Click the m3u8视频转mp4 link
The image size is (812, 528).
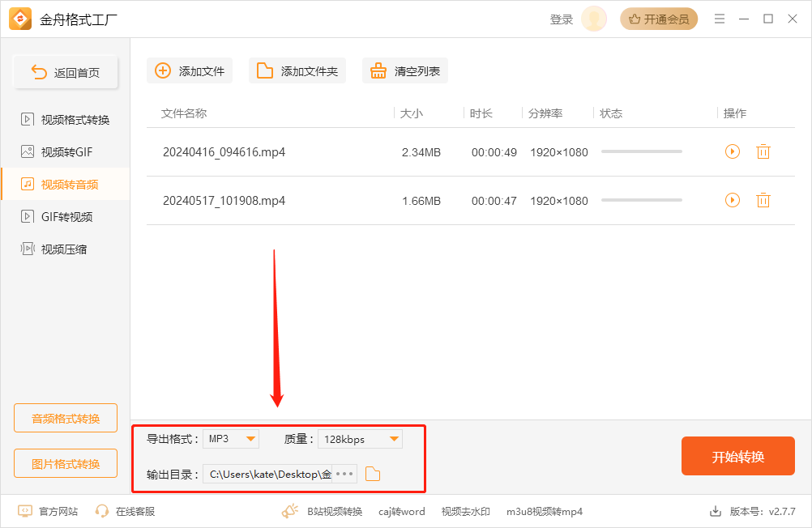pos(545,512)
